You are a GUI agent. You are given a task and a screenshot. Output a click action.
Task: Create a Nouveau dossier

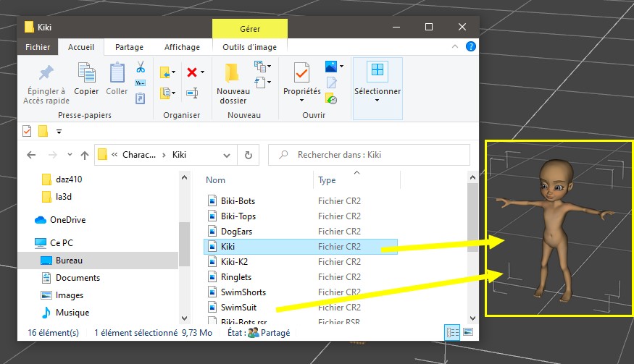click(x=233, y=84)
